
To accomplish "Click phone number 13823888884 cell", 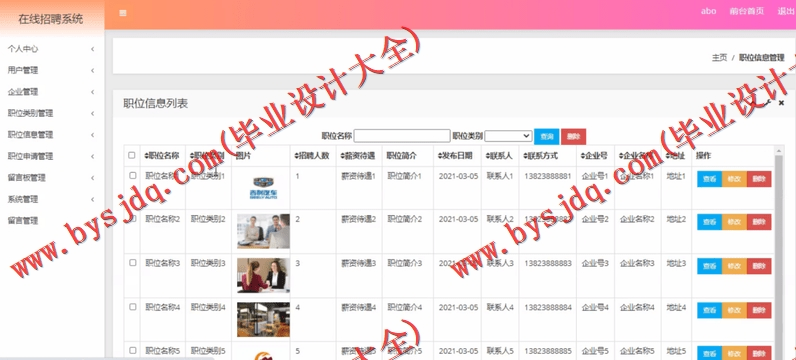I will tap(548, 307).
